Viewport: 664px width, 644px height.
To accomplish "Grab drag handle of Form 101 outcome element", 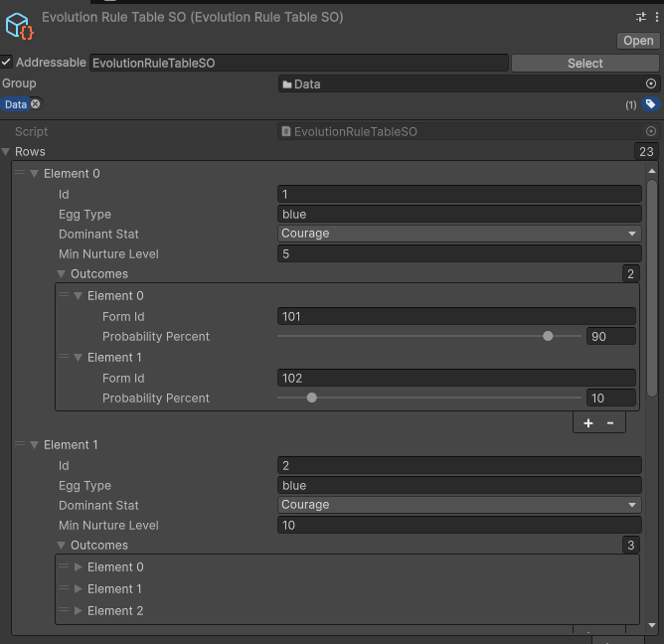I will tap(64, 294).
